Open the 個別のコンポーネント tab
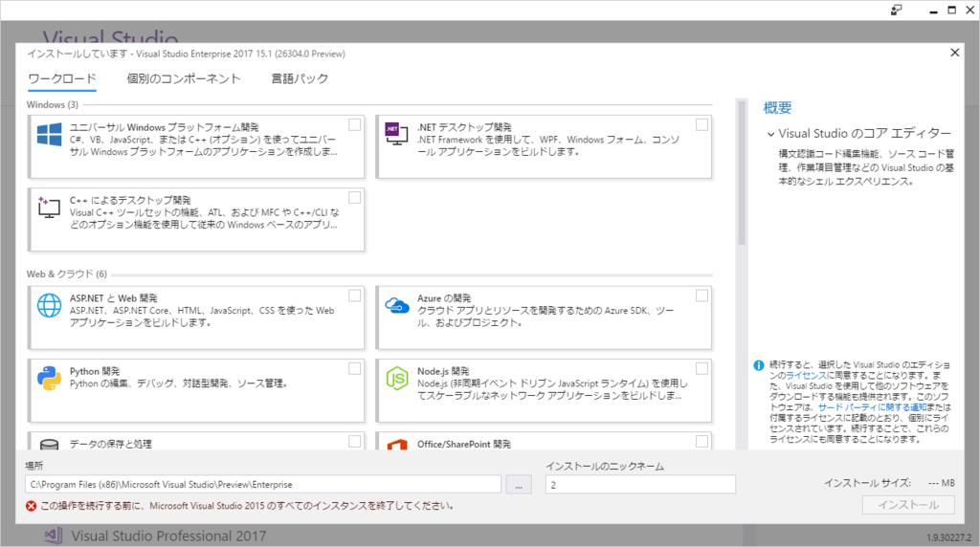This screenshot has height=547, width=980. (183, 78)
